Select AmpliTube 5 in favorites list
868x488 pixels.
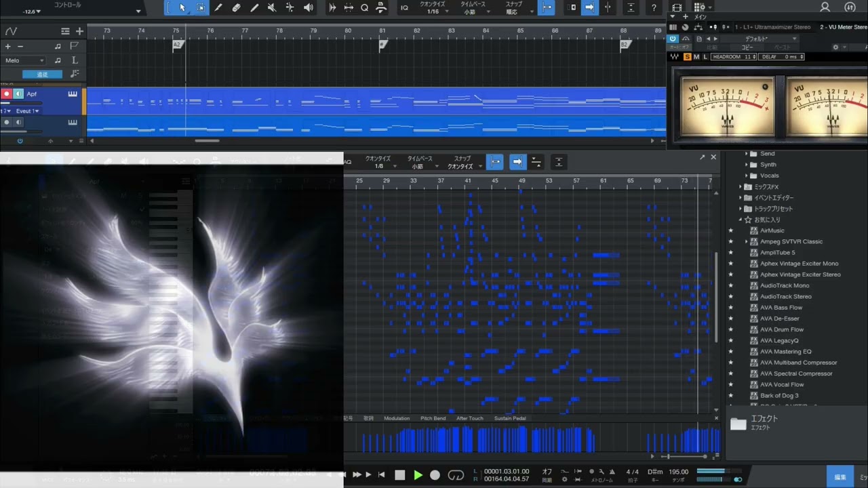click(x=777, y=253)
